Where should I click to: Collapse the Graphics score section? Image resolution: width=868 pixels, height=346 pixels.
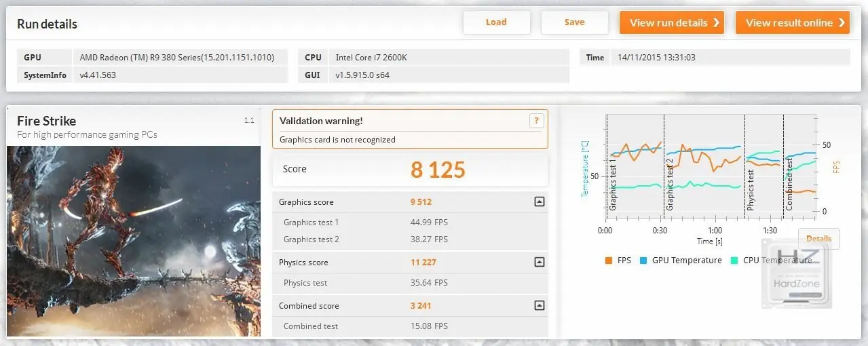pos(539,201)
